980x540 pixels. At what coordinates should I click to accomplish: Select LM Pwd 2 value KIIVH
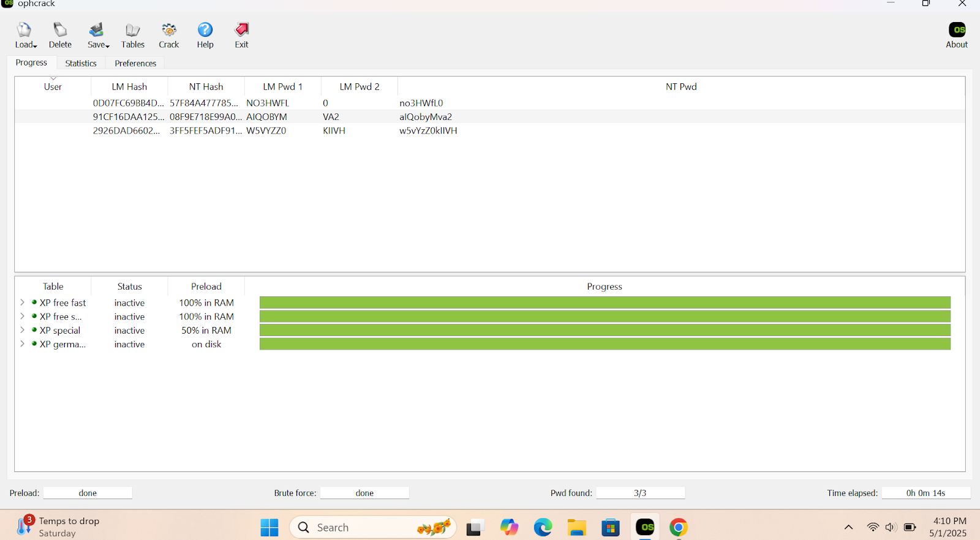click(334, 130)
